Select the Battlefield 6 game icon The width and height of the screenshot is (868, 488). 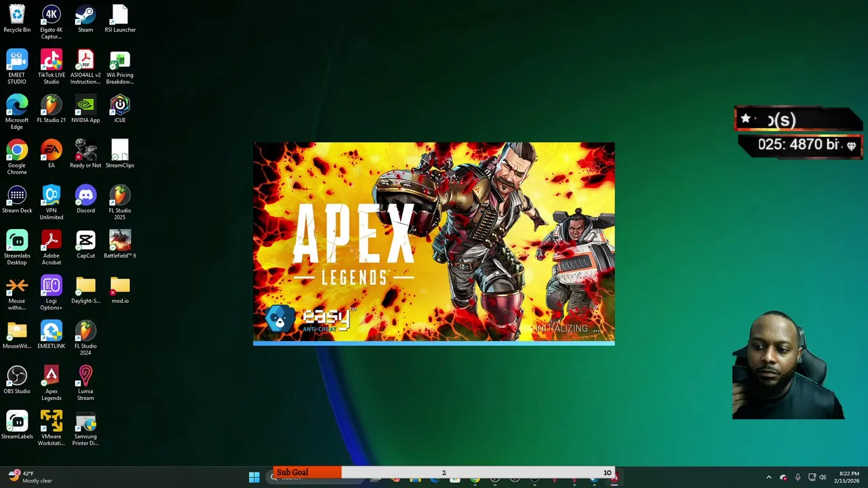point(120,245)
